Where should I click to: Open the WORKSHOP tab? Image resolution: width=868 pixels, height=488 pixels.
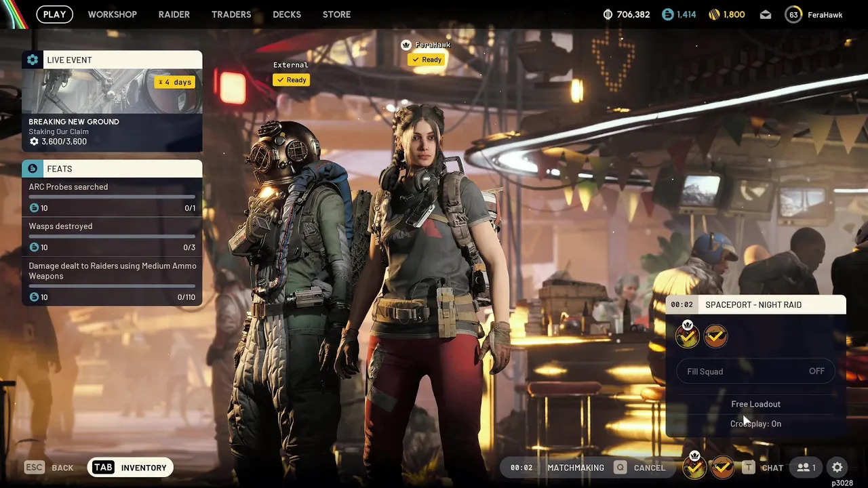coord(113,14)
